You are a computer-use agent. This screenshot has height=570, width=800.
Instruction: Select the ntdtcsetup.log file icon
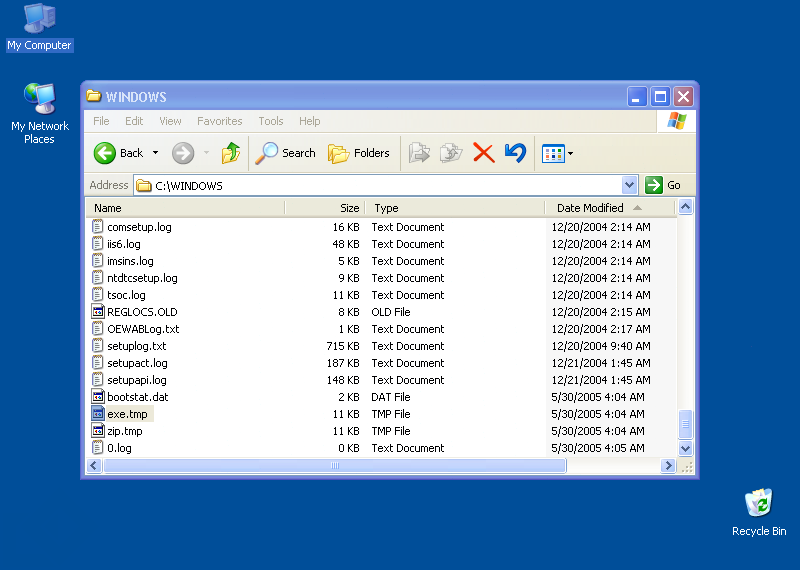(x=97, y=278)
